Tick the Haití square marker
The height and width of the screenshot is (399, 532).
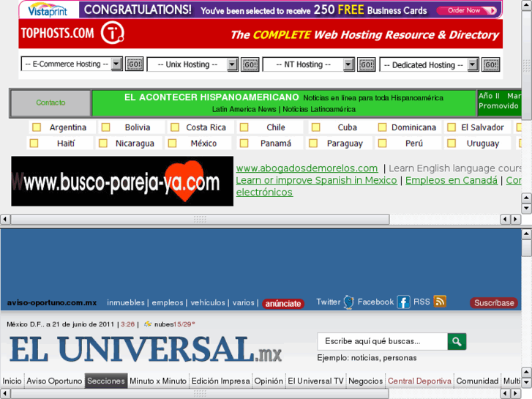[x=34, y=143]
